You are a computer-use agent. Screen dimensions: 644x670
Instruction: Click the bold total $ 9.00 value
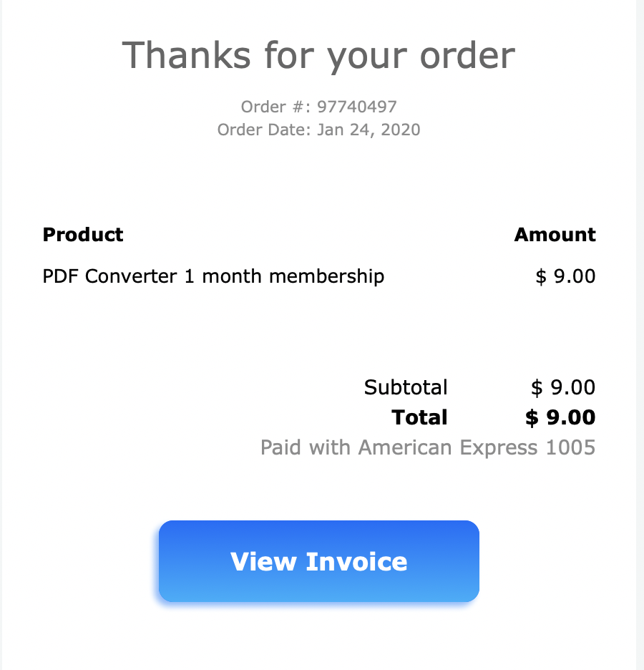(x=560, y=417)
